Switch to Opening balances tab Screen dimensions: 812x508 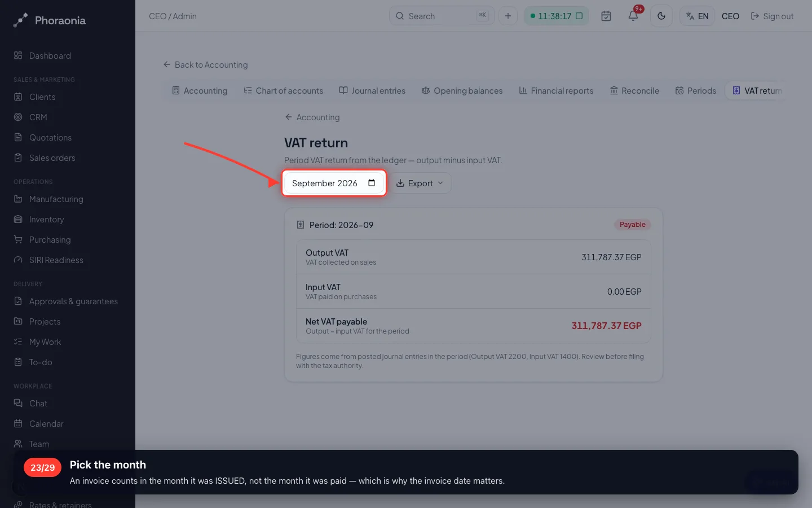tap(462, 91)
